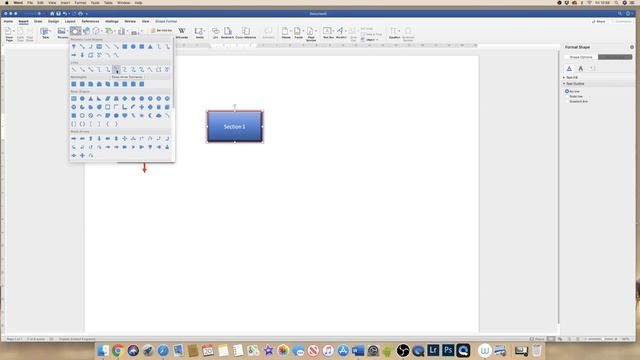The image size is (640, 360).
Task: Open the Tools menu in menu bar
Action: [95, 3]
